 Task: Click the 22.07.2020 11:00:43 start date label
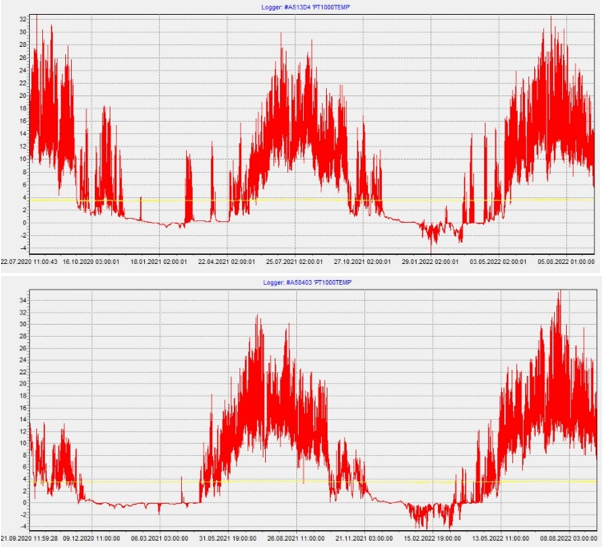tap(30, 262)
